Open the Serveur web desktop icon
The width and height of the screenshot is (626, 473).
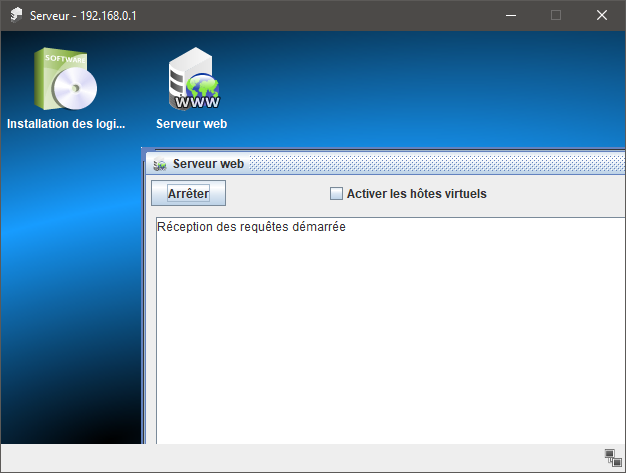(192, 80)
